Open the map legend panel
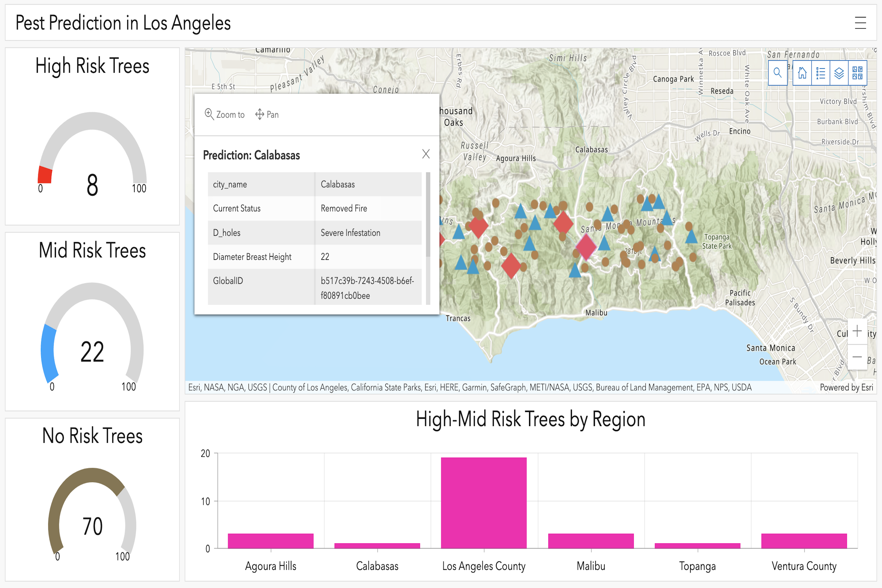 (x=820, y=73)
